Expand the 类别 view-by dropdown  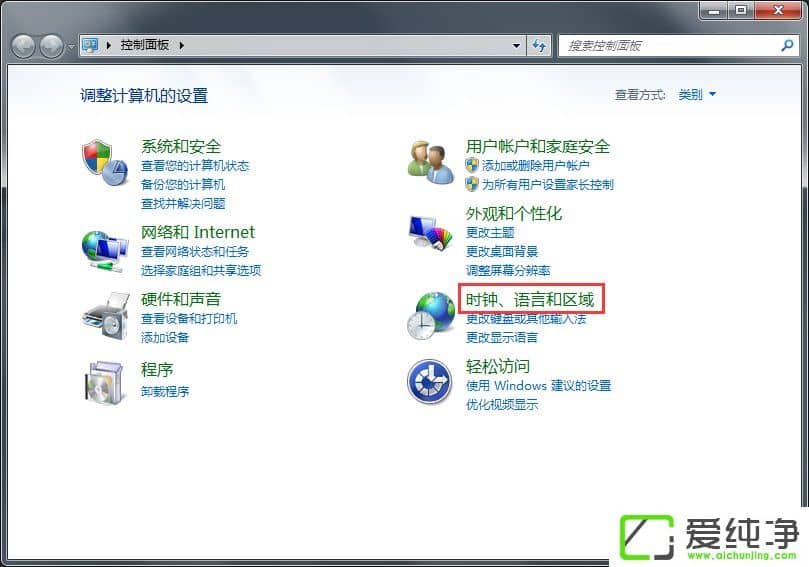(x=697, y=94)
